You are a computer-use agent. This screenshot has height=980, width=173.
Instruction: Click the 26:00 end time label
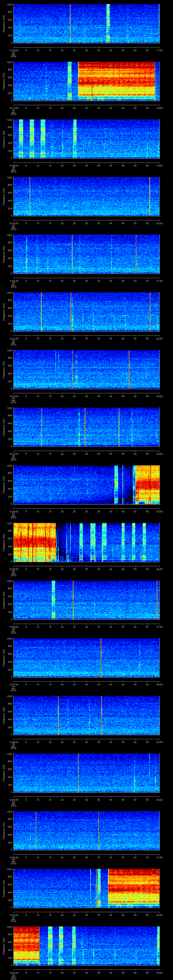(x=160, y=569)
